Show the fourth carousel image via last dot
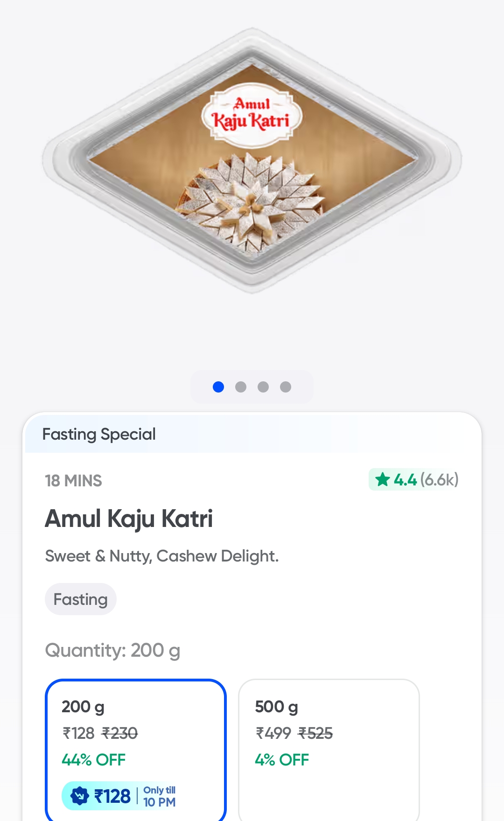 tap(286, 387)
